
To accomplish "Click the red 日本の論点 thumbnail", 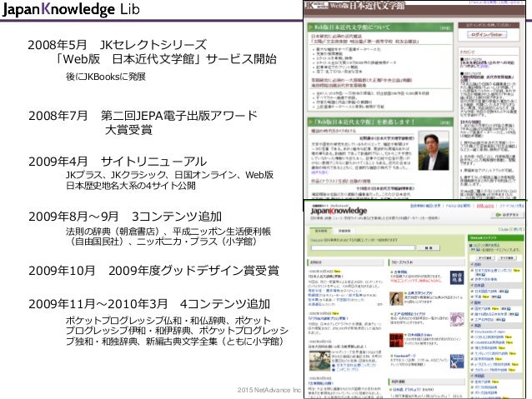I will pyautogui.click(x=396, y=340).
